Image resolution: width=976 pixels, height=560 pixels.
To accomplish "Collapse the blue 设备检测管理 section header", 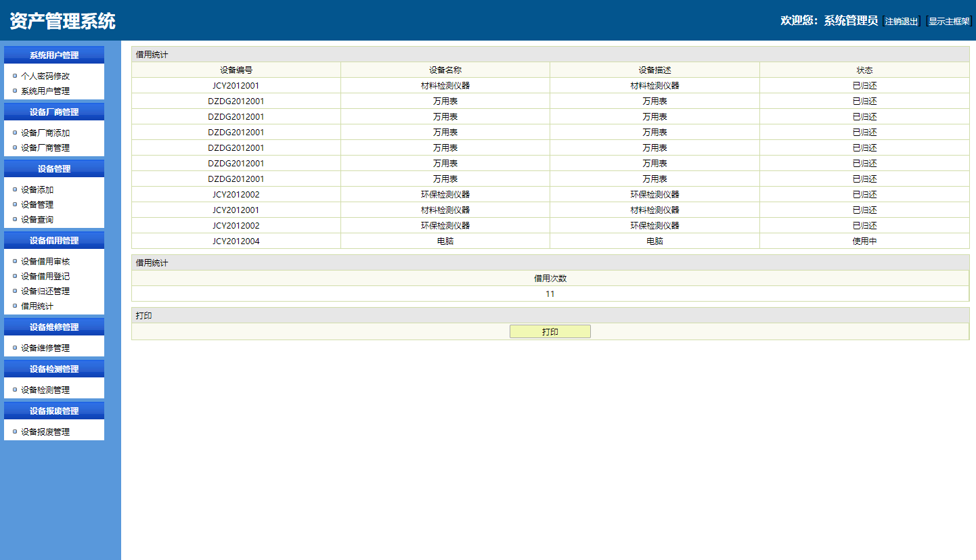I will [54, 369].
